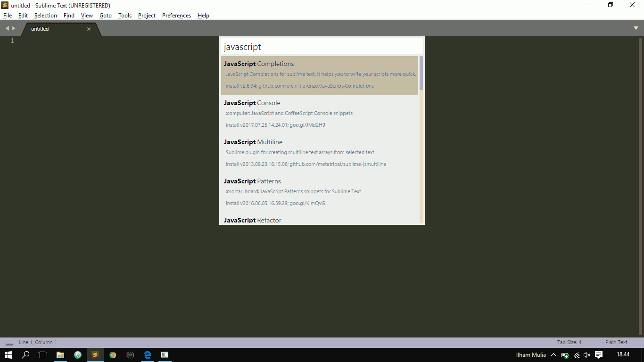
Task: Click ':computer: JavaScript and CoffeeScript Console snippets' description
Action: click(x=289, y=113)
